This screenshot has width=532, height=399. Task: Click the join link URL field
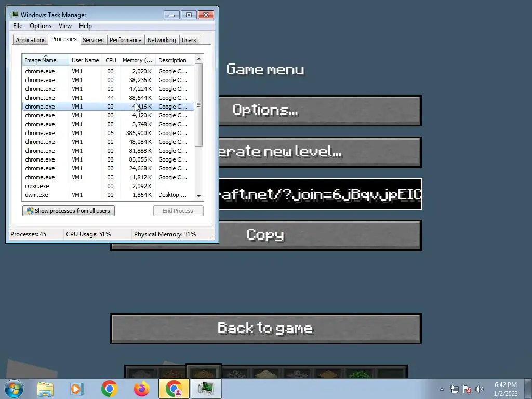point(320,194)
